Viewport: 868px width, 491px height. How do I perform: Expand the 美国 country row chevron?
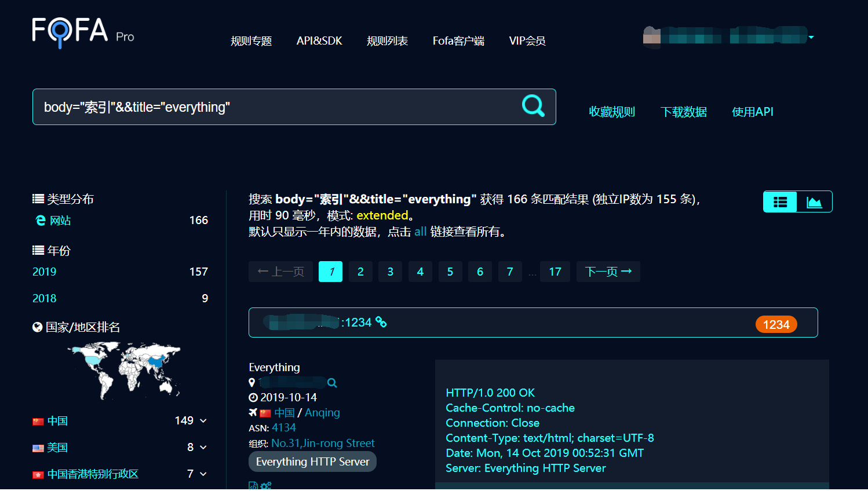(203, 448)
